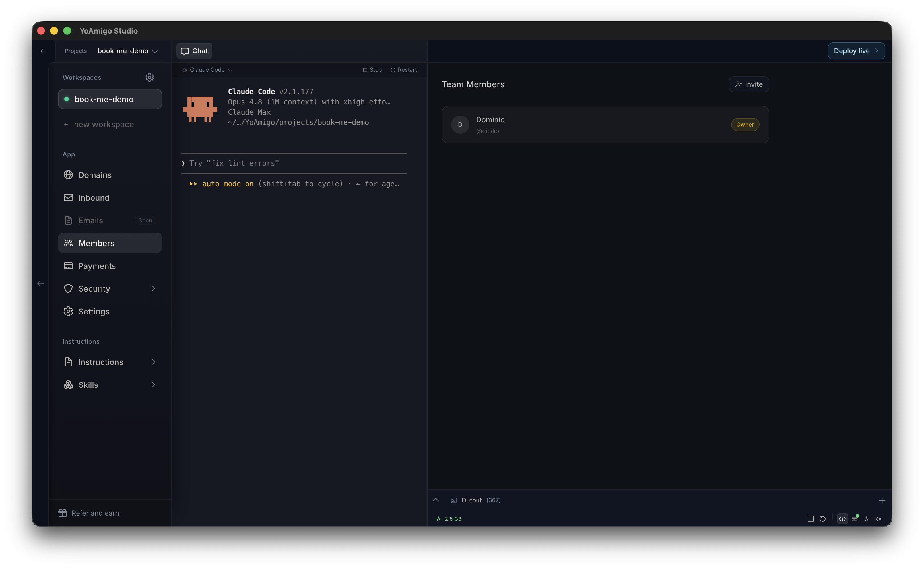Click the Domains label in the sidebar
The image size is (924, 569).
(x=95, y=175)
